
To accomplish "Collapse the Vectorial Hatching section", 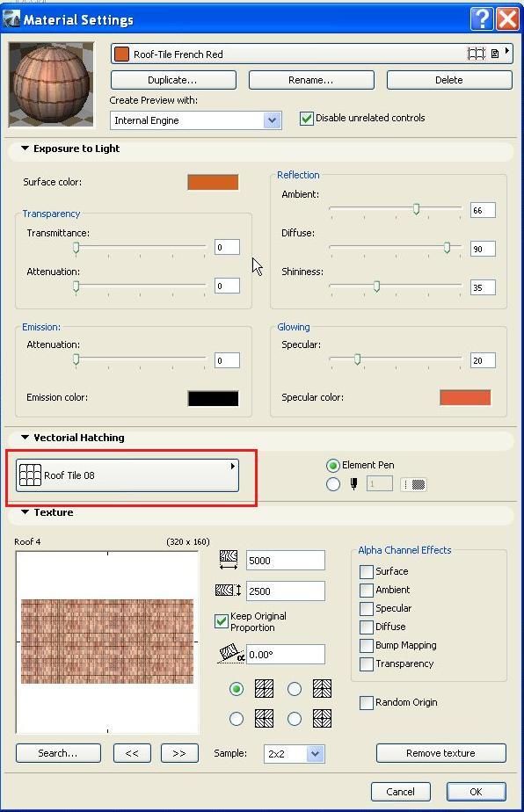I will (25, 437).
